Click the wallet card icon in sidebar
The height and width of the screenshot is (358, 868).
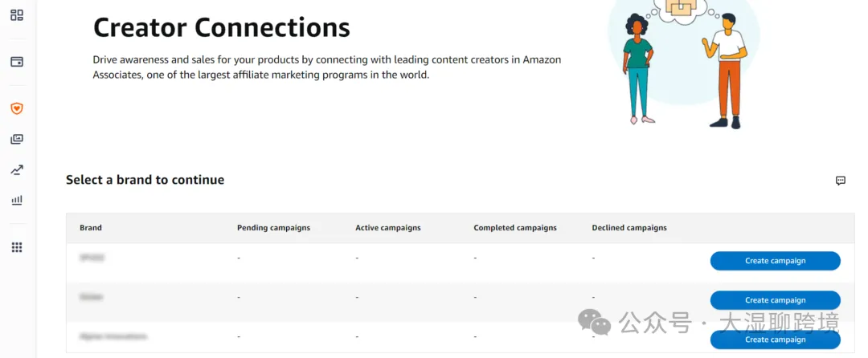[x=16, y=61]
